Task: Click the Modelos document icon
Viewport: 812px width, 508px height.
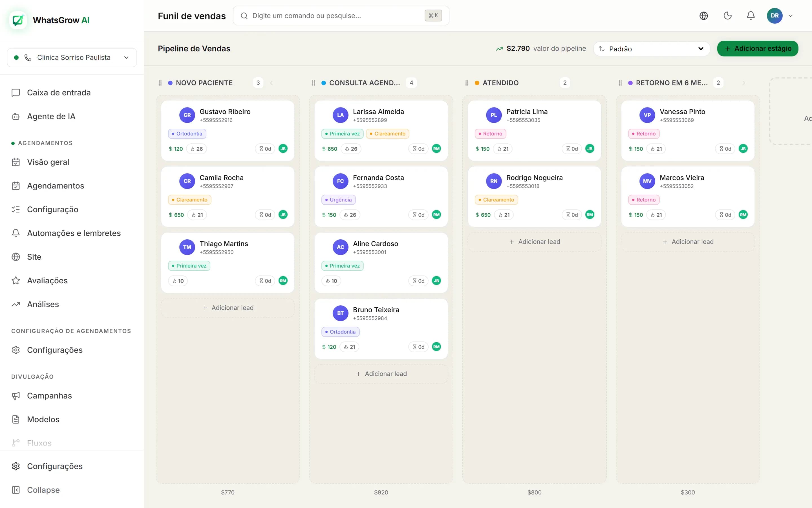Action: point(16,419)
